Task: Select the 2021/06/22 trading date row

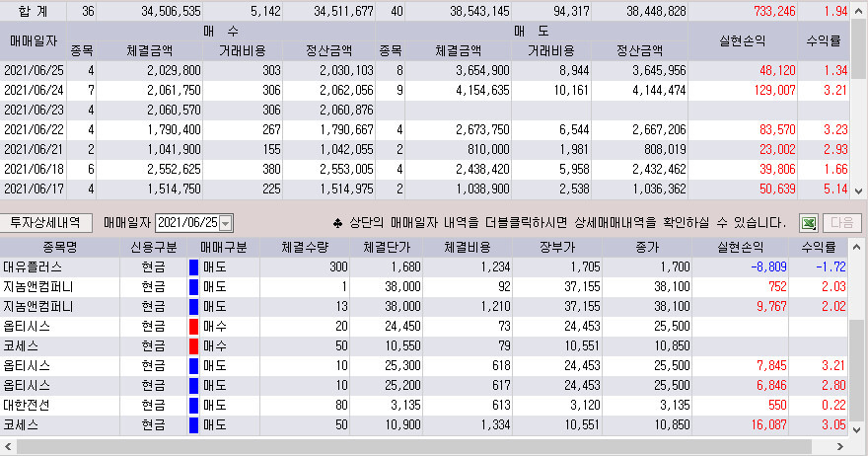Action: (x=424, y=129)
